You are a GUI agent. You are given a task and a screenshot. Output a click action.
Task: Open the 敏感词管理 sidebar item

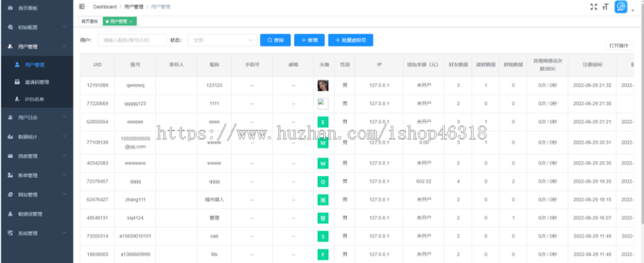tap(36, 214)
